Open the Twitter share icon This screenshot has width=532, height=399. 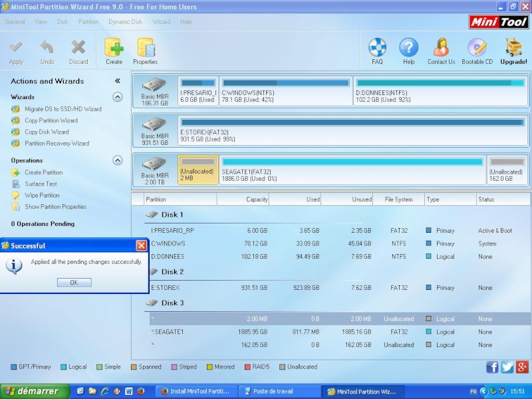pyautogui.click(x=507, y=367)
